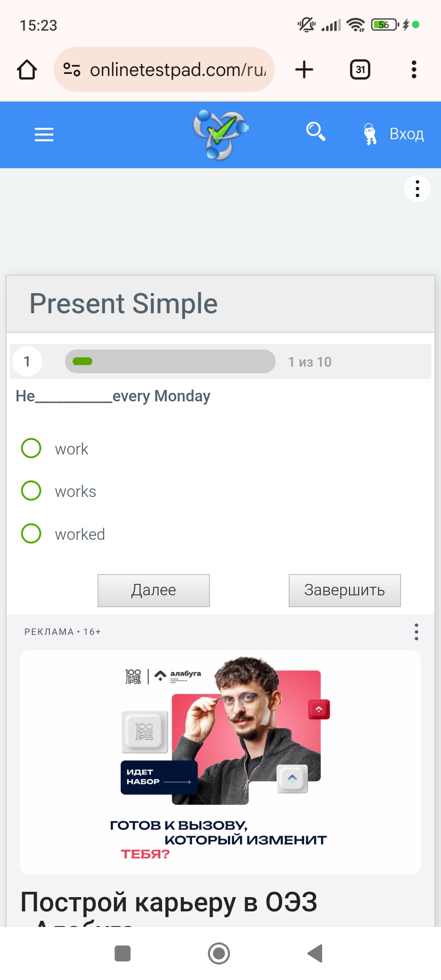The width and height of the screenshot is (441, 980).
Task: Tap the browser home icon
Action: (27, 69)
